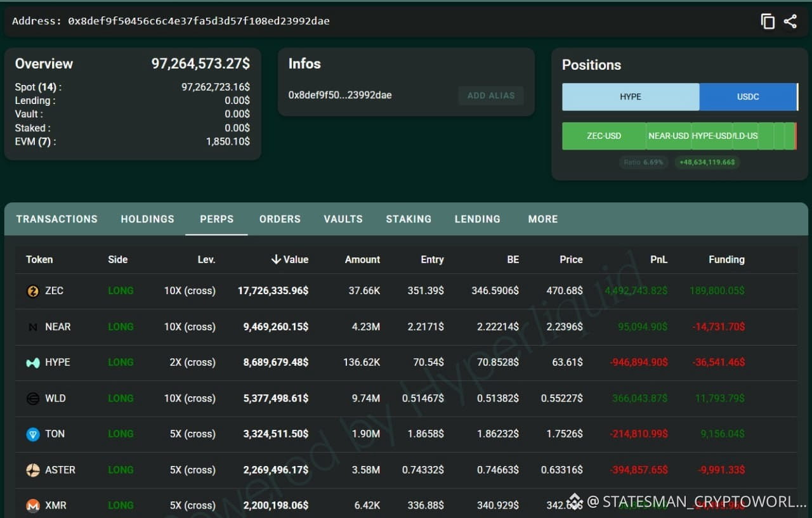Click the ZEC position value 17,726,335.96$

[273, 290]
